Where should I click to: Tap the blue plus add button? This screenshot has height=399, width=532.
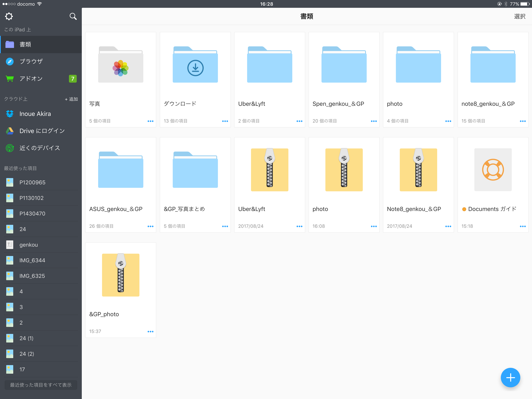coord(510,377)
